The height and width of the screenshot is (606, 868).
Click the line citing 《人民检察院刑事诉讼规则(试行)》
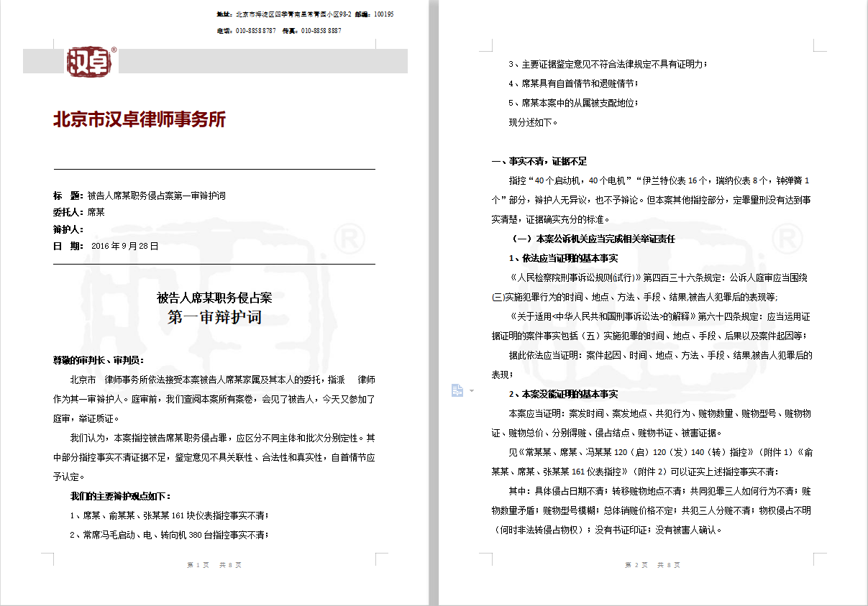(x=660, y=277)
